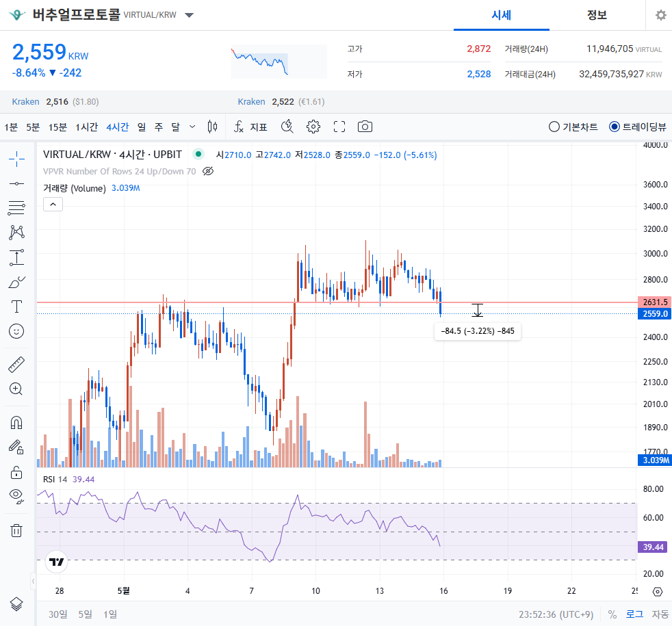Collapse the indicator legend chevron
The width and height of the screenshot is (672, 626).
coord(53,205)
